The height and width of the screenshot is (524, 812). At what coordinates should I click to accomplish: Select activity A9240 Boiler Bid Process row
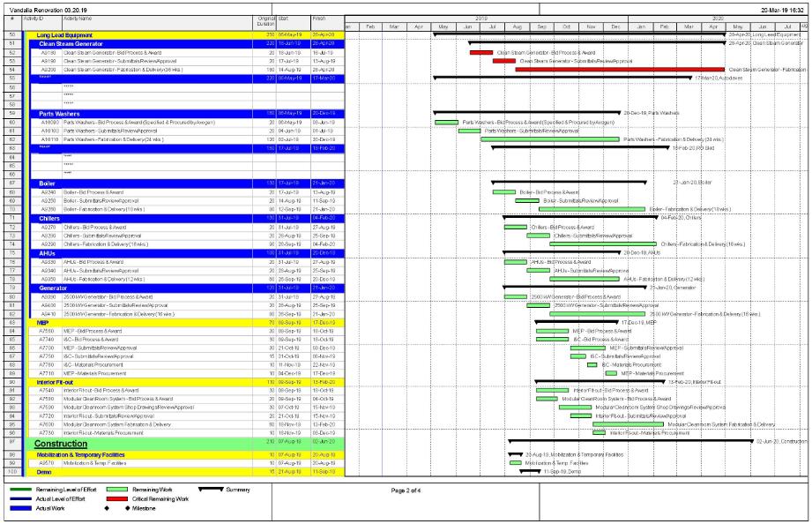pyautogui.click(x=132, y=191)
